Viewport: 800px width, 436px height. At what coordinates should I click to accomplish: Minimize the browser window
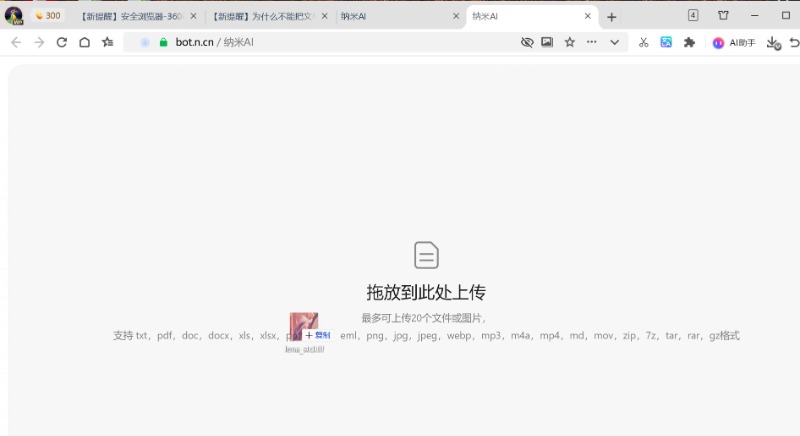point(755,16)
